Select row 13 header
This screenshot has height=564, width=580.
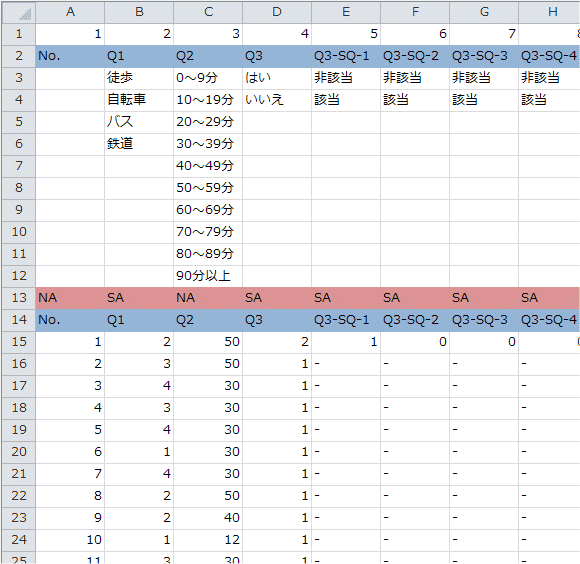18,298
